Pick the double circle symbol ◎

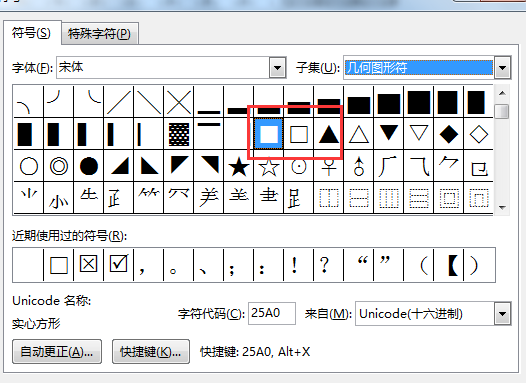59,166
